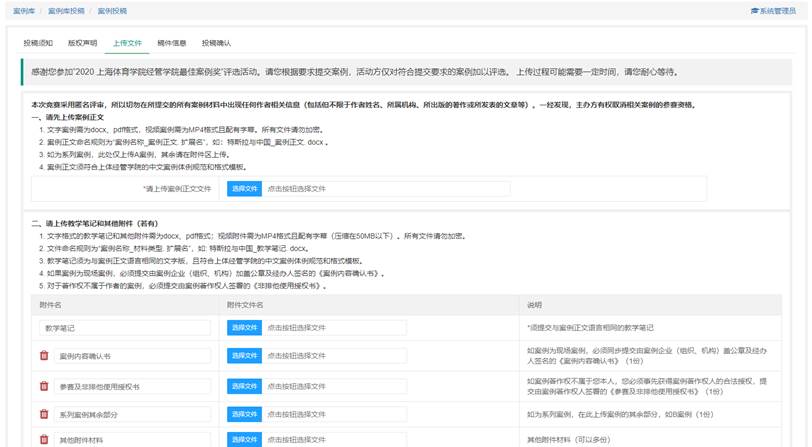The image size is (812, 447).
Task: Navigate to 案例库投稿 in breadcrumb
Action: point(66,10)
